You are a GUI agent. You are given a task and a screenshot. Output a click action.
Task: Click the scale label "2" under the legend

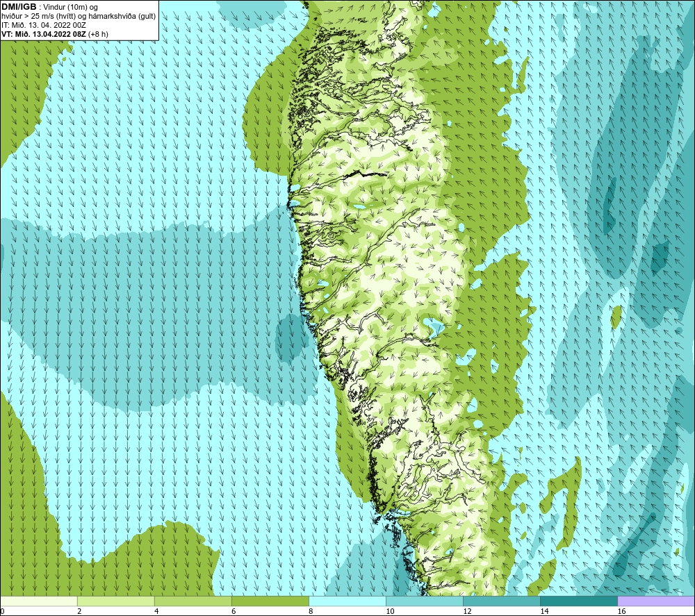coord(79,612)
